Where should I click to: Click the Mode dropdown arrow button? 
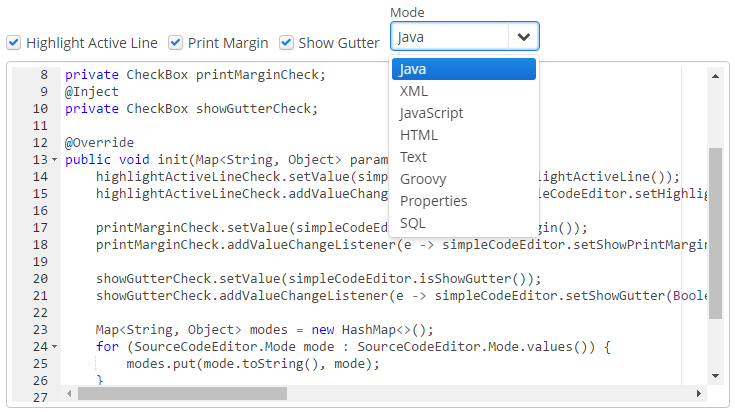524,37
